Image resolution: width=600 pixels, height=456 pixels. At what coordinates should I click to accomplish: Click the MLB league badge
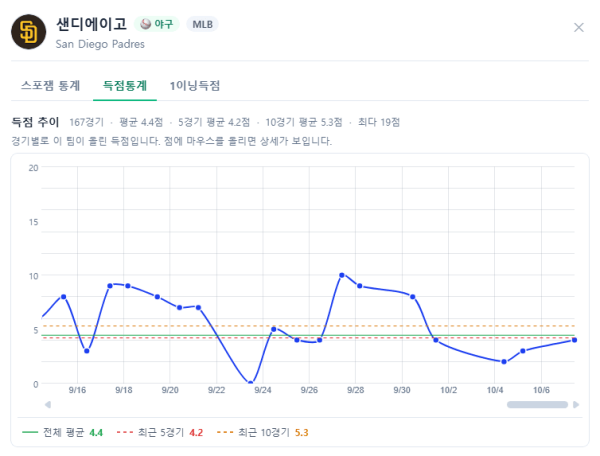tap(202, 24)
